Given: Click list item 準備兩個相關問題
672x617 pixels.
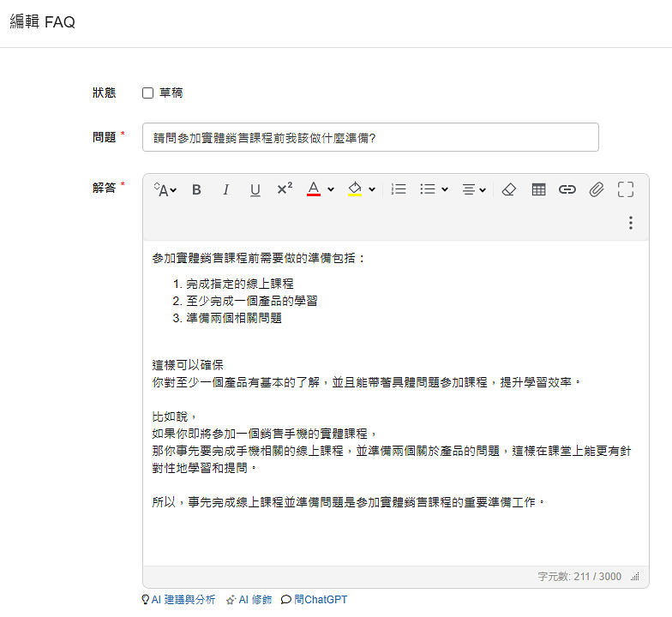Looking at the screenshot, I should (233, 318).
